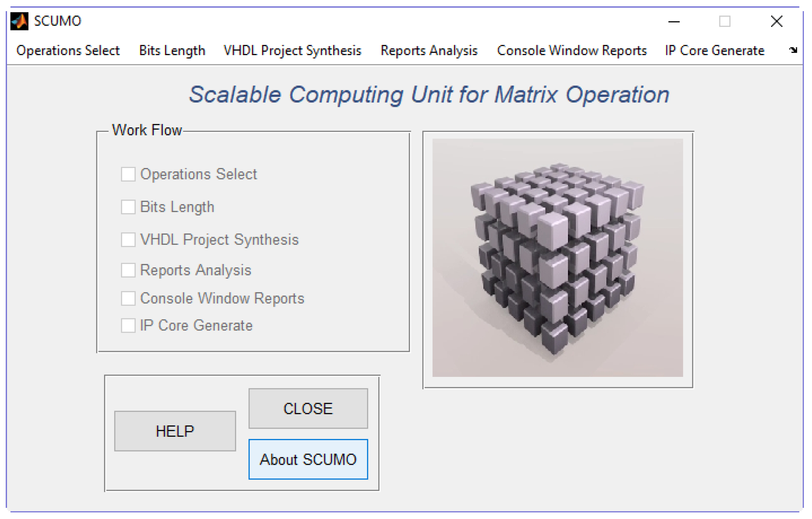Click the menu overflow arrow icon
This screenshot has width=812, height=519.
793,50
